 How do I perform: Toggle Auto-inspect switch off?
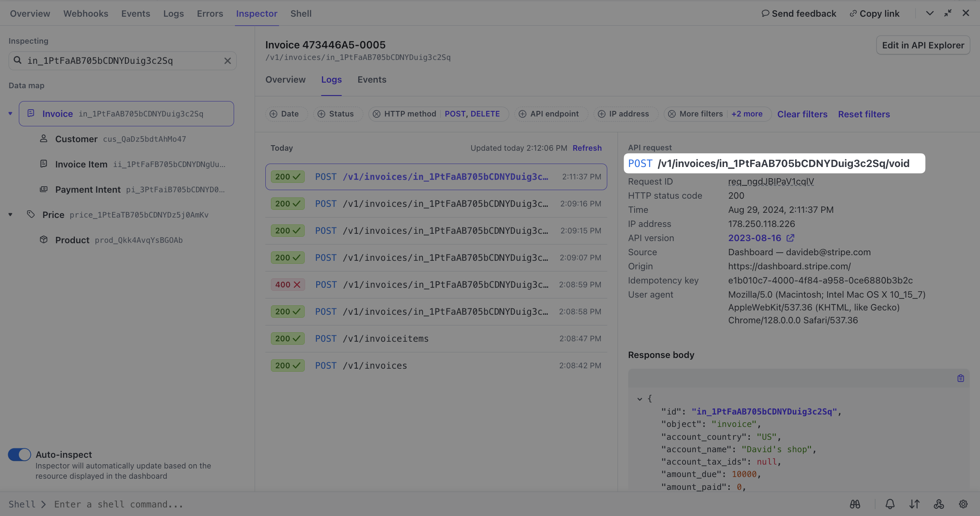tap(19, 455)
